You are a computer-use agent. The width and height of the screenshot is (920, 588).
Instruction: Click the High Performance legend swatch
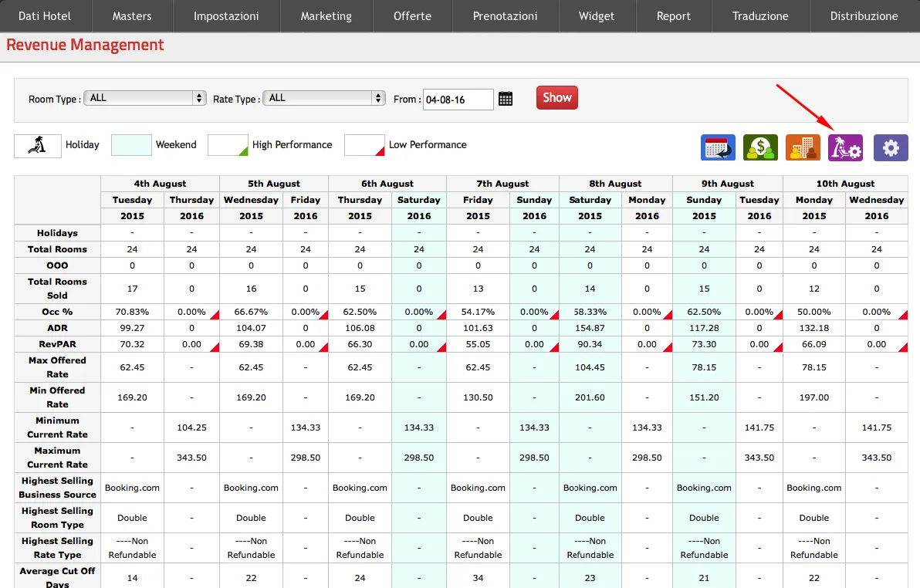(x=228, y=145)
